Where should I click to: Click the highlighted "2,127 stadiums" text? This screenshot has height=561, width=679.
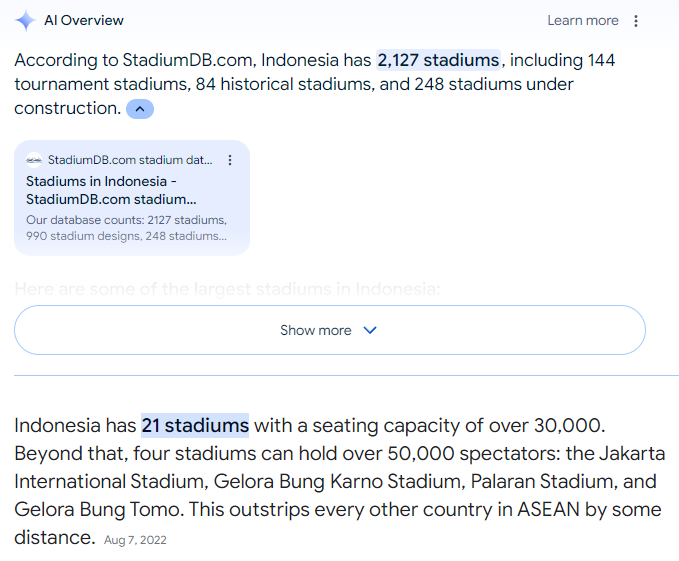[x=438, y=60]
